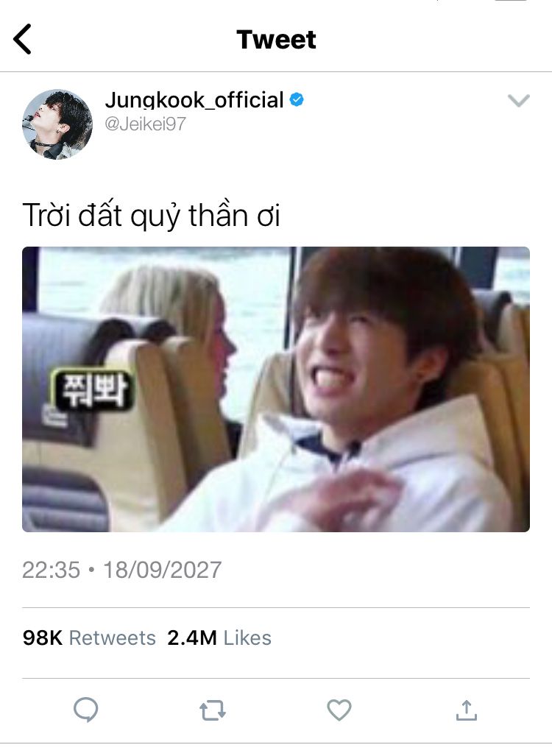Go back using the left arrow
Screen dimensions: 552x756
click(x=22, y=39)
